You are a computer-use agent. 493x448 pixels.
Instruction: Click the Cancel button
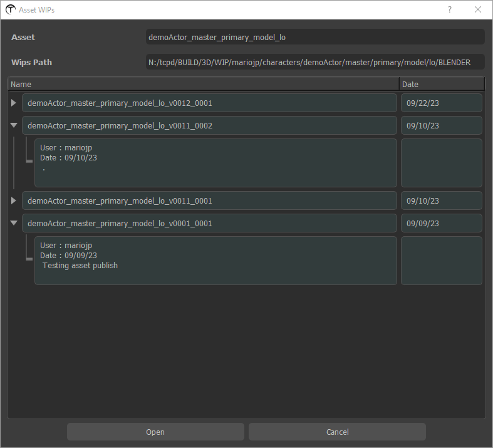[x=337, y=432]
